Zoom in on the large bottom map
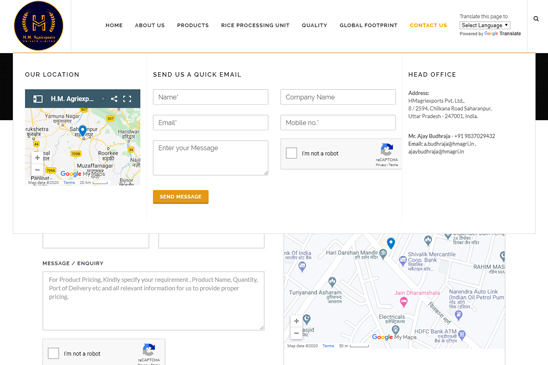The image size is (548, 365). (x=296, y=321)
